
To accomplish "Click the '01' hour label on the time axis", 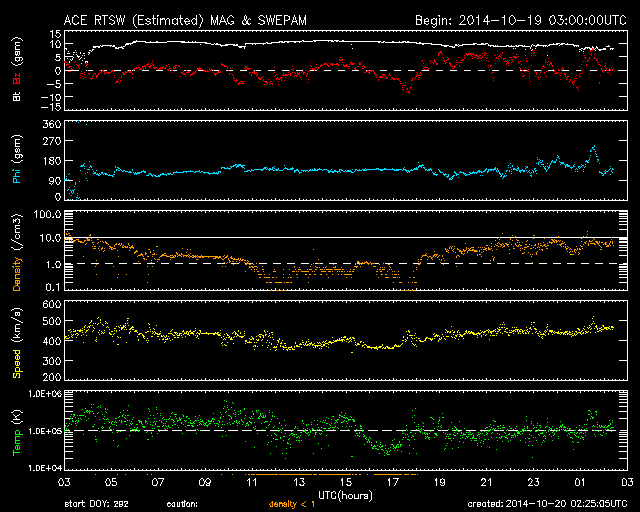I will pyautogui.click(x=580, y=482).
